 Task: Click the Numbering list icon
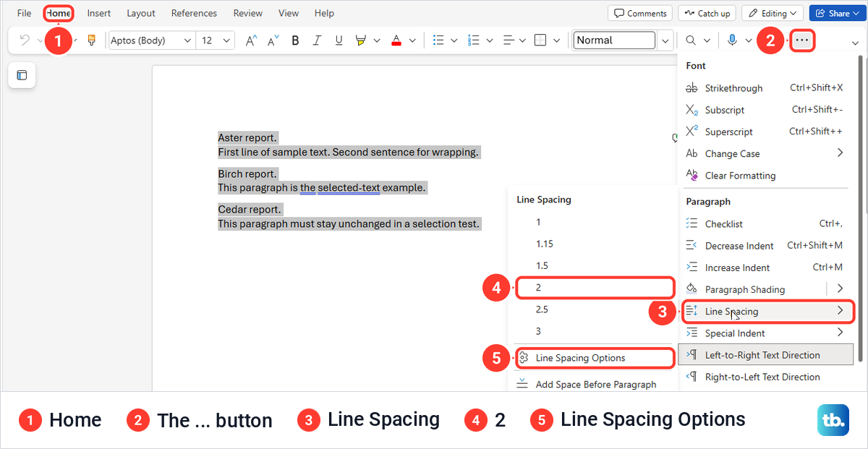click(474, 40)
